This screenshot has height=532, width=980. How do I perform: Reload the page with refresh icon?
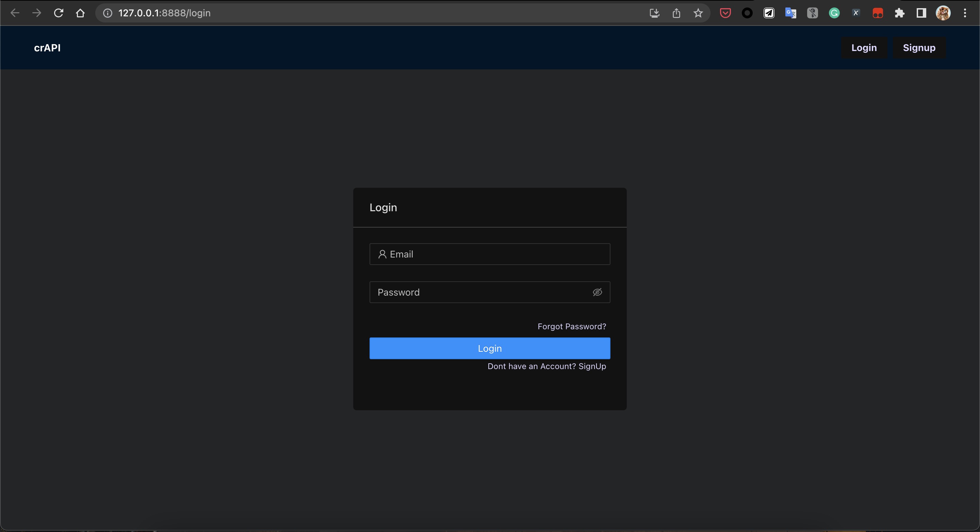coord(59,13)
